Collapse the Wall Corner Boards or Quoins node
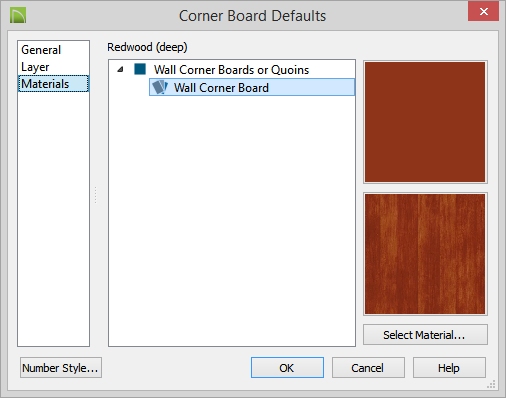506x398 pixels. coord(120,69)
